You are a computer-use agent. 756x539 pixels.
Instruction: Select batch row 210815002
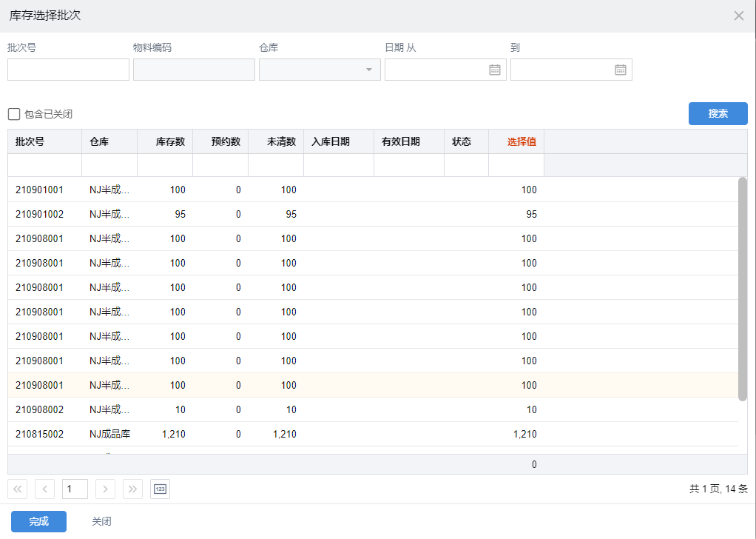pyautogui.click(x=373, y=435)
